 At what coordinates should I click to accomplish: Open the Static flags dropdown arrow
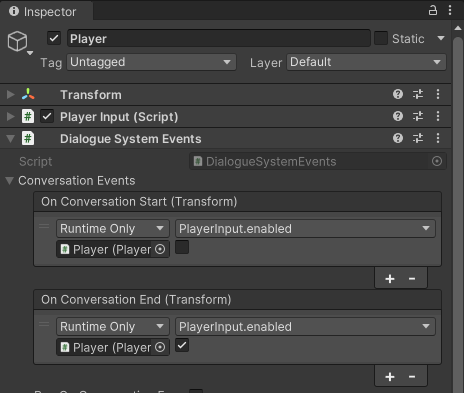click(441, 38)
